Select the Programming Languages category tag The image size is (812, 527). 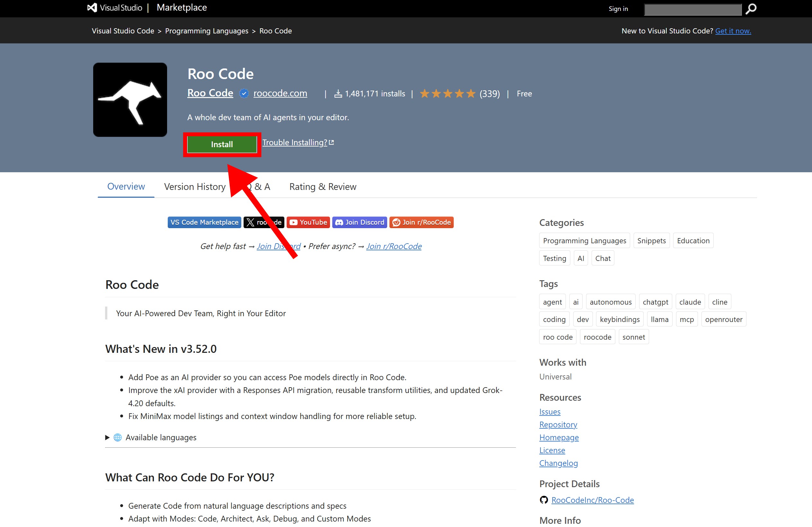[x=584, y=240]
